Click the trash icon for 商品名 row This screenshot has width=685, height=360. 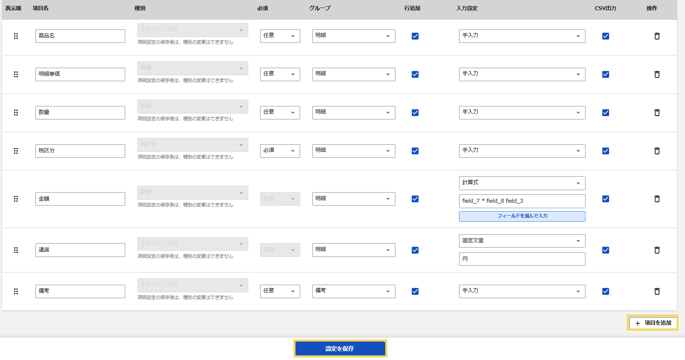click(657, 36)
